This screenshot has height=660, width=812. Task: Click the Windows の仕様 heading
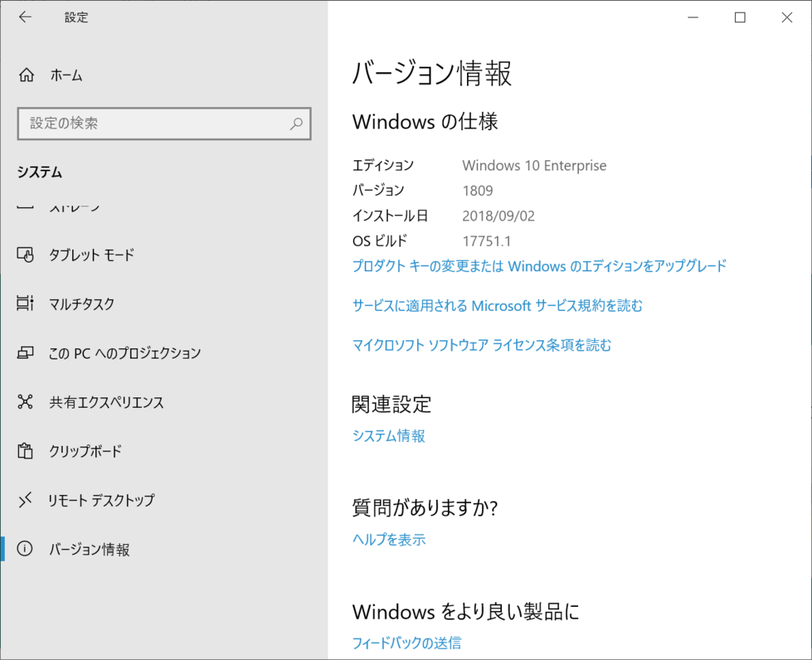(425, 121)
